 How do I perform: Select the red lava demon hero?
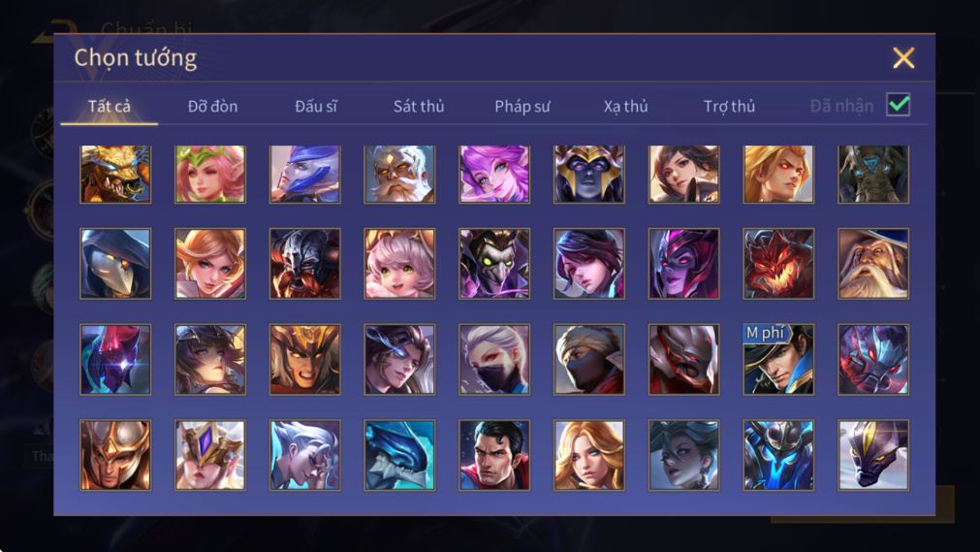click(778, 264)
